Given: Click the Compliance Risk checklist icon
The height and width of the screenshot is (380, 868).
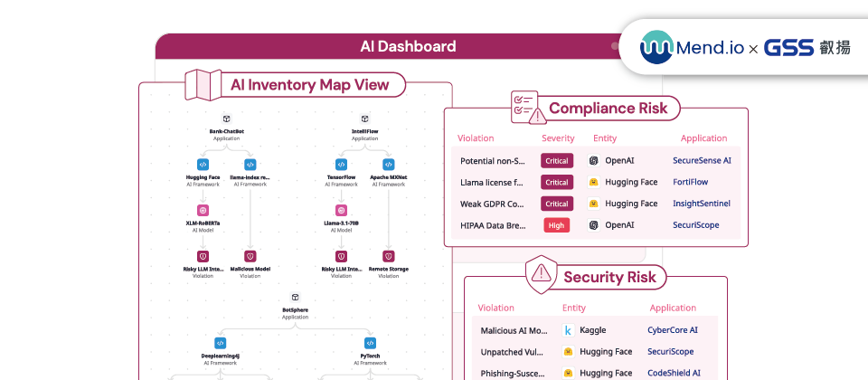Looking at the screenshot, I should 528,108.
